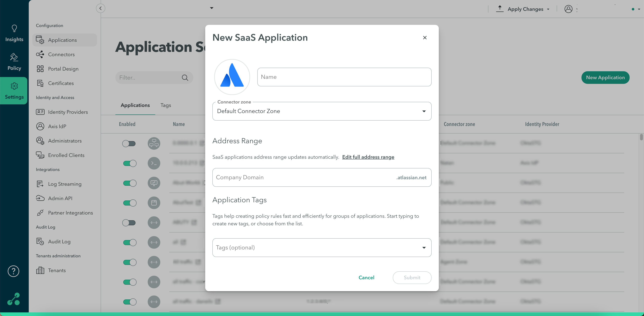Click the Connectors sidebar icon
Image resolution: width=644 pixels, height=316 pixels.
point(40,54)
